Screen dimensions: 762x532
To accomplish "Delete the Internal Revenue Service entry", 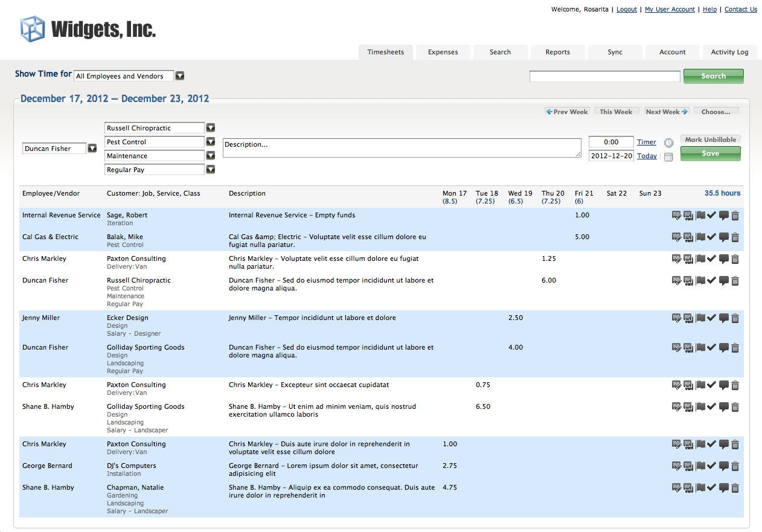I will (735, 216).
